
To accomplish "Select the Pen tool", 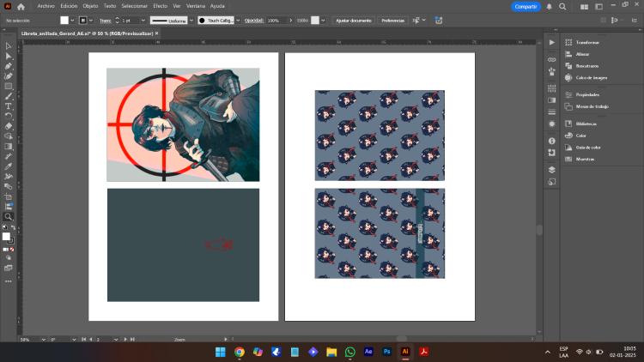I will coord(9,66).
